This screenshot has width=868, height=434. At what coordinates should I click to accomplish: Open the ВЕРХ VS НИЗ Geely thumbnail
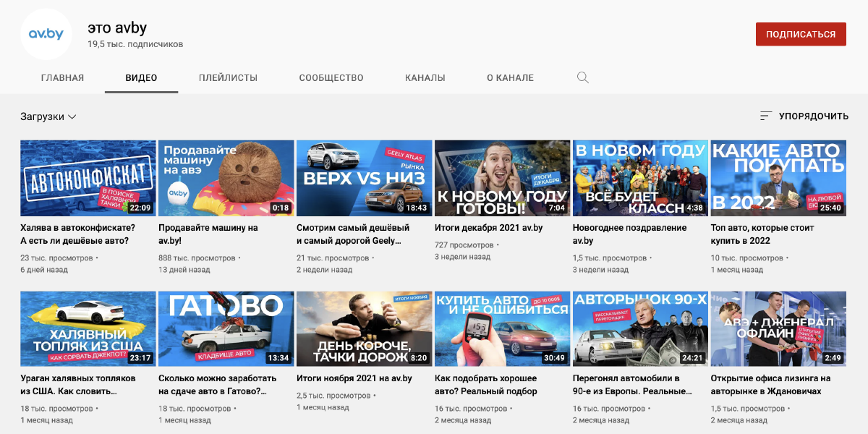tap(365, 179)
